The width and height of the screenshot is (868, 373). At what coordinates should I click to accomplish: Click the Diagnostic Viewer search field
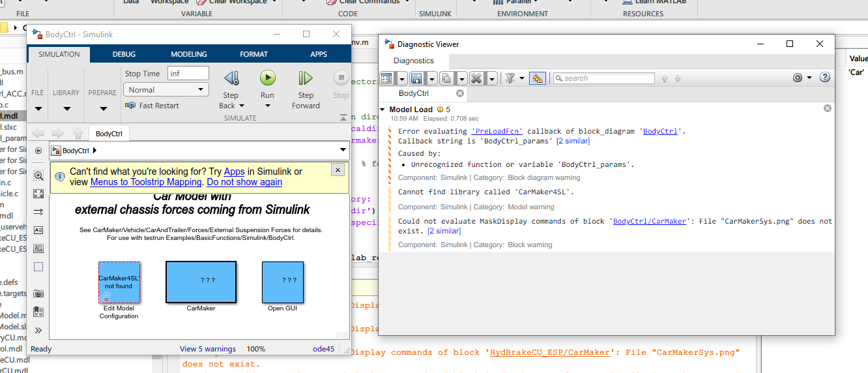click(x=604, y=78)
